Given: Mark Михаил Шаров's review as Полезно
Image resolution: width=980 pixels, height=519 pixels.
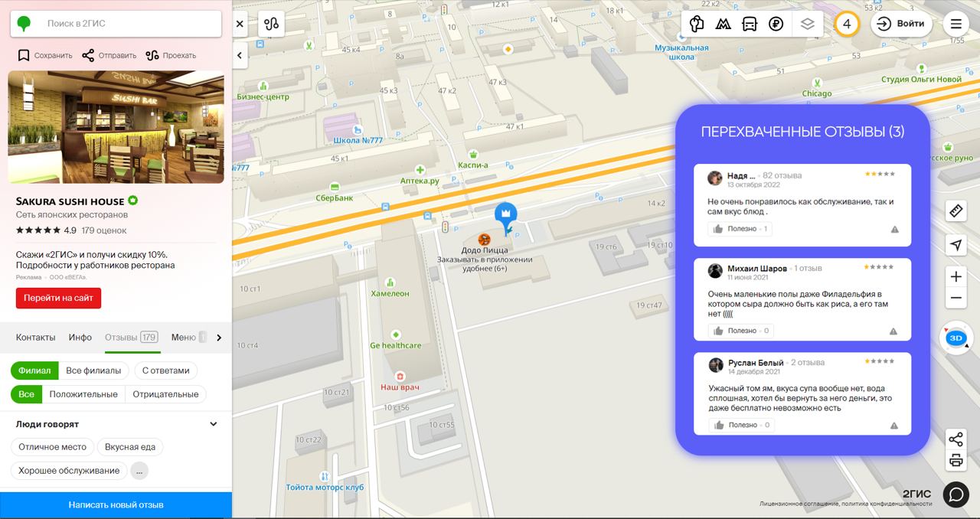Looking at the screenshot, I should point(740,331).
